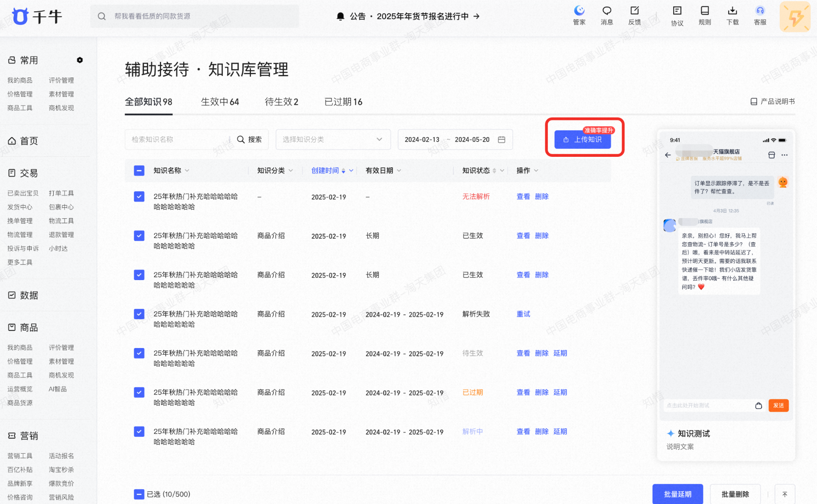The image size is (817, 504).
Task: Click the start date 2024-02-13 field
Action: [x=422, y=139]
